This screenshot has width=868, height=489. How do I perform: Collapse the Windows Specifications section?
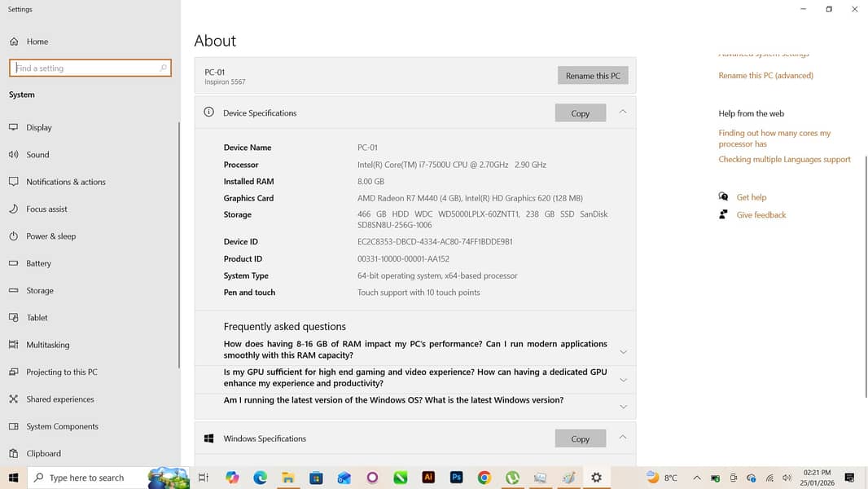pyautogui.click(x=623, y=438)
